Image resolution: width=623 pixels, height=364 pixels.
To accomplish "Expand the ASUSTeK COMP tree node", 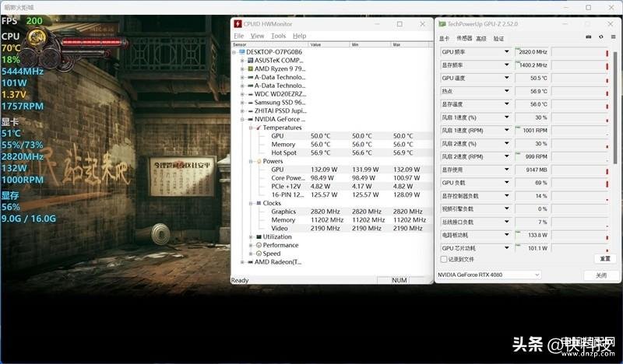I will click(x=242, y=61).
